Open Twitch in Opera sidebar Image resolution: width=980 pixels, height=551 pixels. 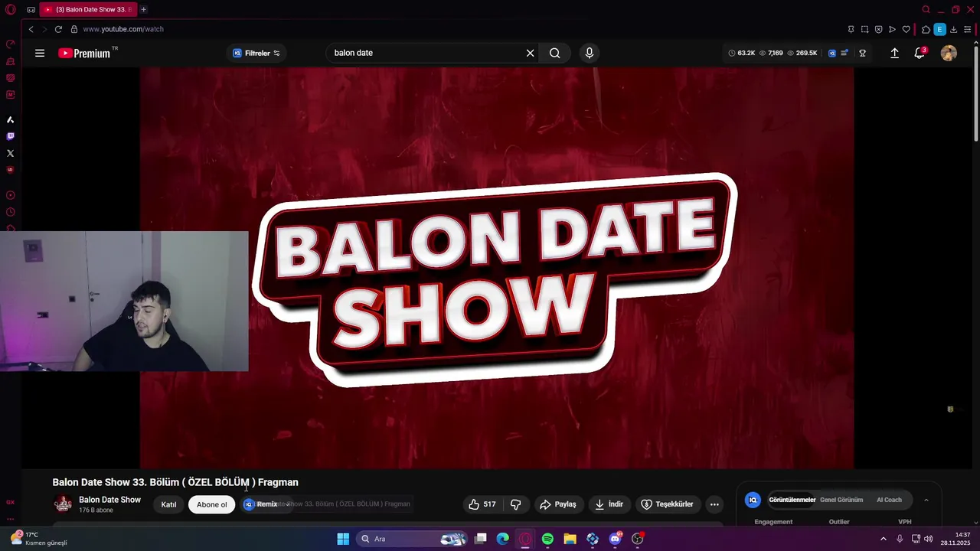pos(10,136)
